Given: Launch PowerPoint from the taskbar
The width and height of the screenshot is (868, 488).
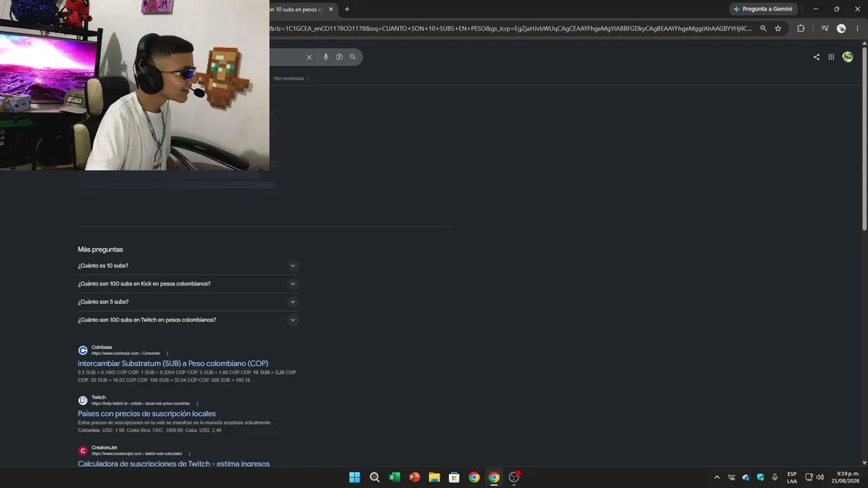Looking at the screenshot, I should (x=414, y=477).
